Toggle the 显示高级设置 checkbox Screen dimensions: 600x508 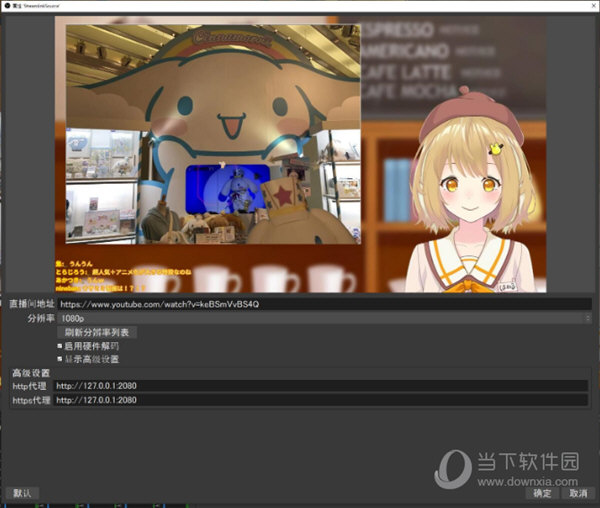(x=60, y=359)
